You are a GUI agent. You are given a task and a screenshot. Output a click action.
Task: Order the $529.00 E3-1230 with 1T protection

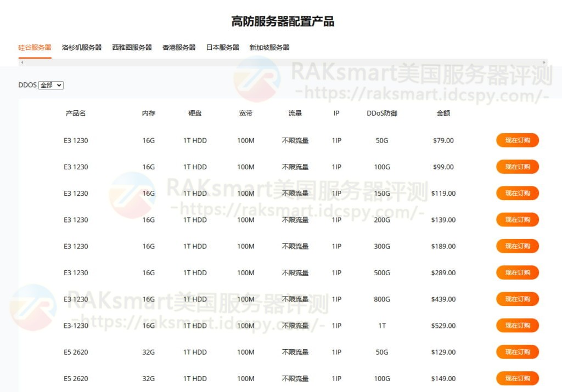pyautogui.click(x=516, y=325)
